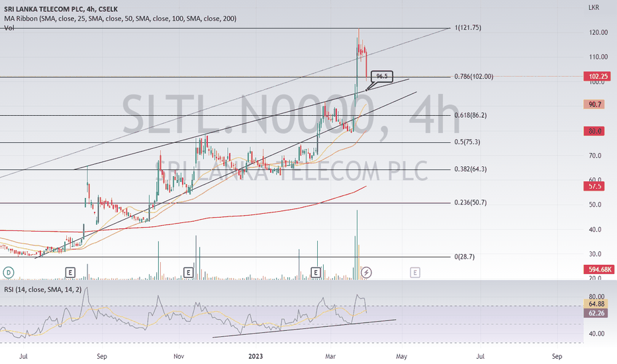Click the Fibonacci level label 0.5(75.3)

coord(467,142)
